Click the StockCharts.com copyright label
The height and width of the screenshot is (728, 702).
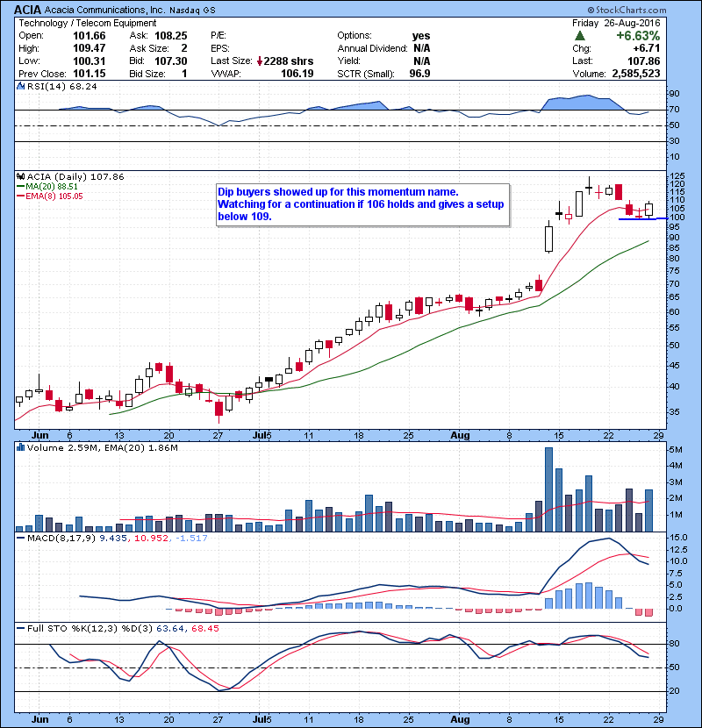627,10
